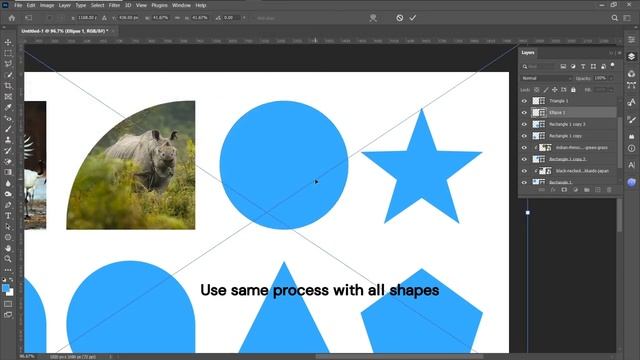Open the workspace switcher icon at top right
The image size is (640, 360).
pyautogui.click(x=627, y=18)
